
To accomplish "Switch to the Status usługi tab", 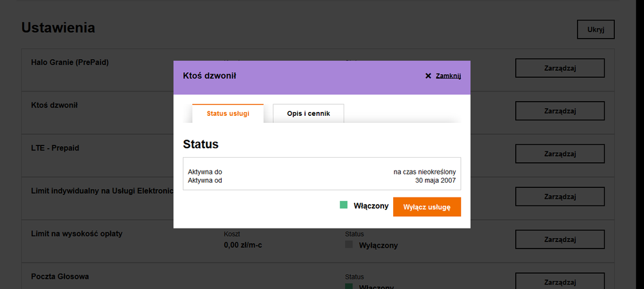I will click(228, 113).
